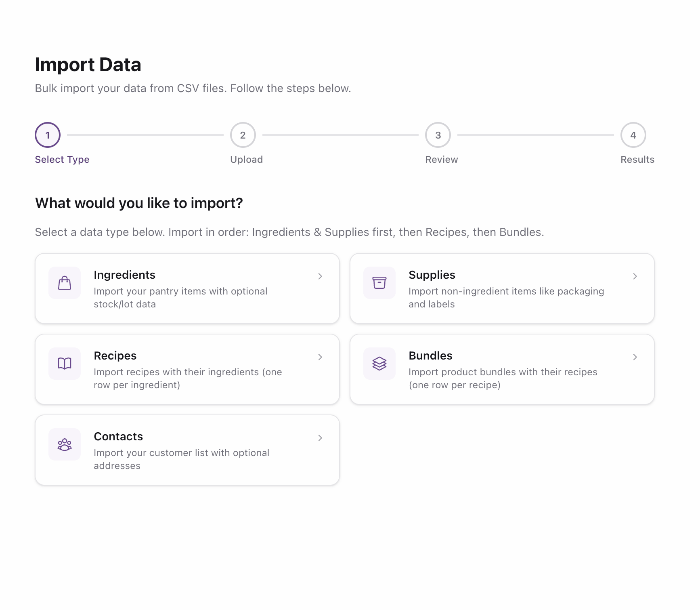700x610 pixels.
Task: Choose the Bundles import option
Action: coord(502,369)
